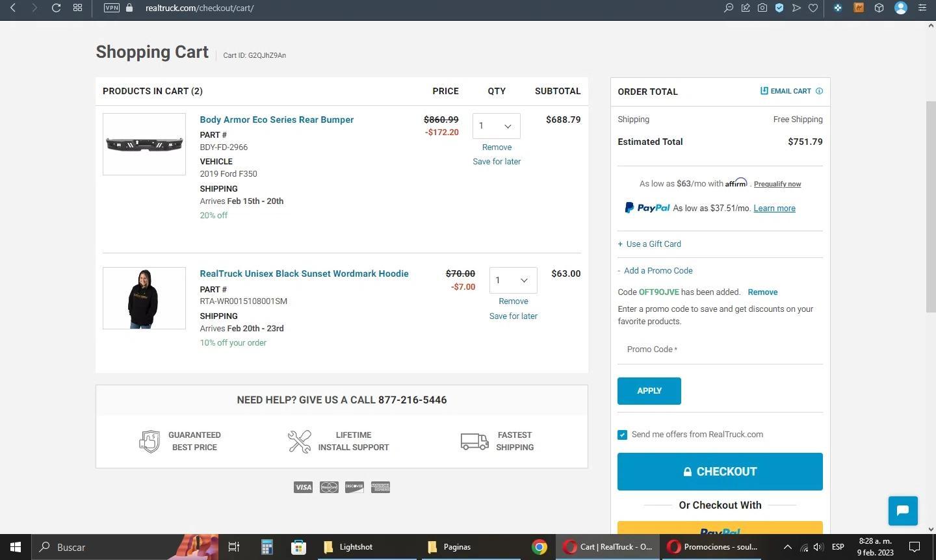The image size is (936, 560).
Task: Click the CHECKOUT button
Action: coord(720,472)
